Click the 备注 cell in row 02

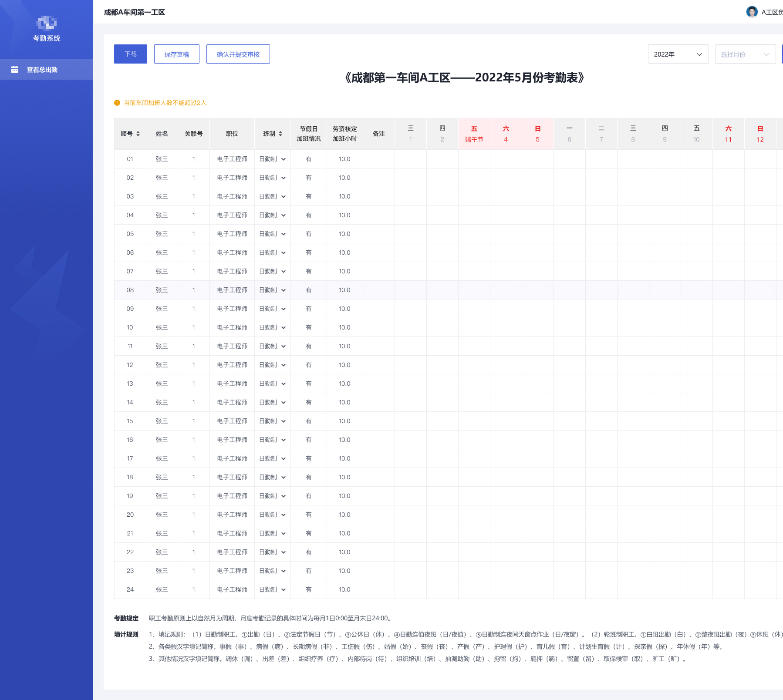[x=379, y=178]
